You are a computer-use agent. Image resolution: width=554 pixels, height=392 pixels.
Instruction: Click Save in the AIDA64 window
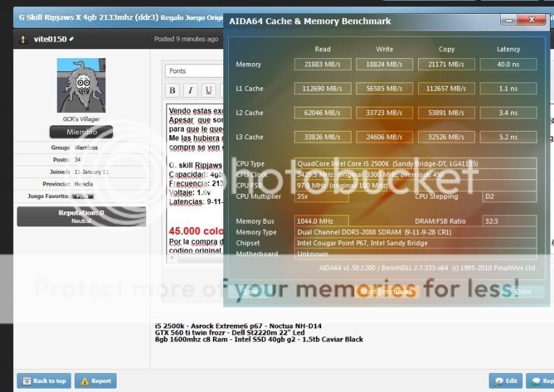pos(250,292)
